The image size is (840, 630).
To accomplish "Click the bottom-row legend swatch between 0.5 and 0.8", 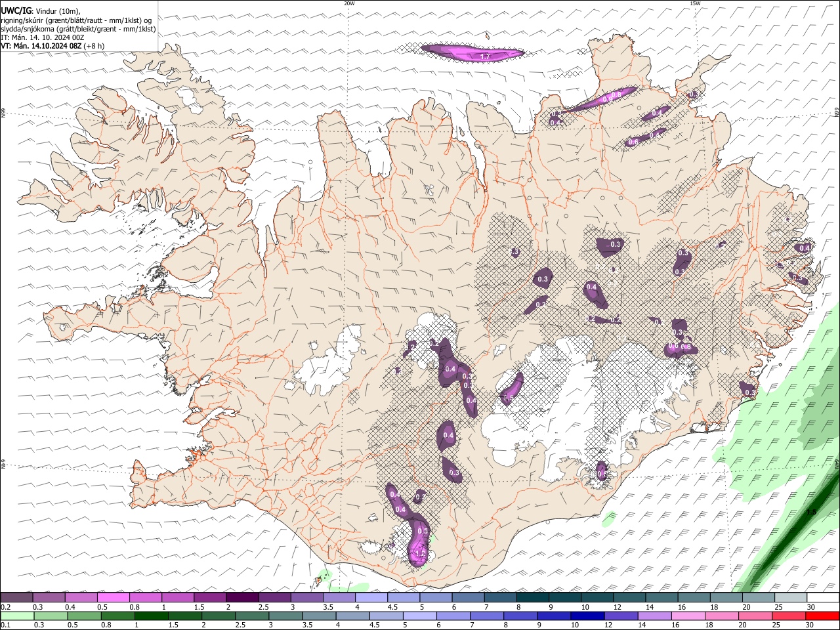I will point(85,616).
